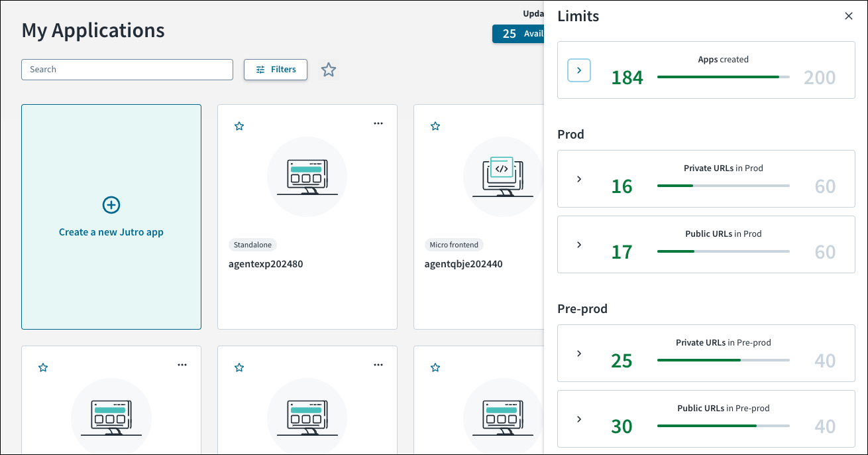Viewport: 868px width, 455px height.
Task: Close the Limits panel
Action: pyautogui.click(x=849, y=16)
